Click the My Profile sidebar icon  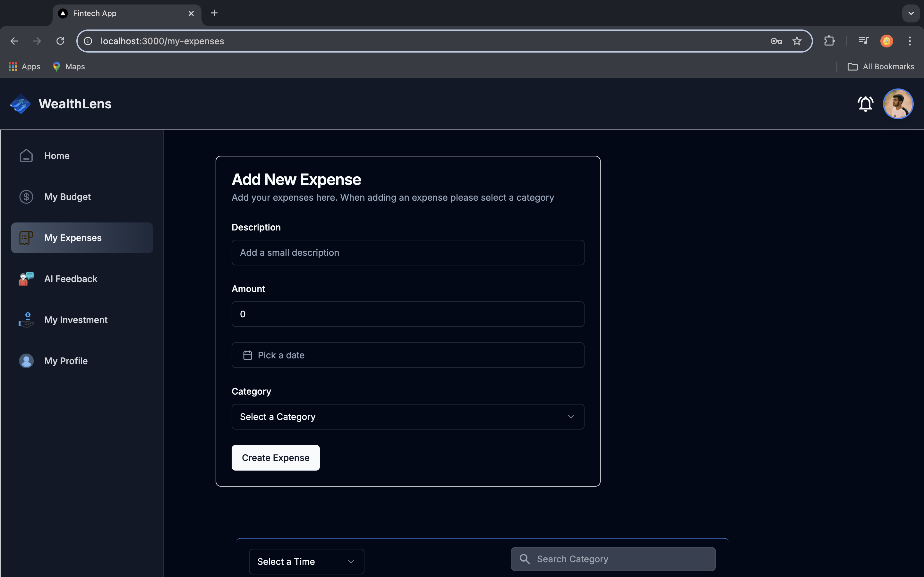[x=26, y=361]
